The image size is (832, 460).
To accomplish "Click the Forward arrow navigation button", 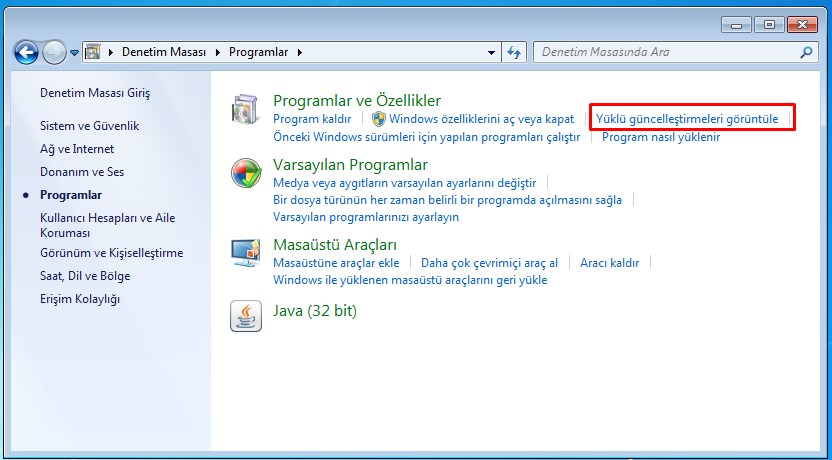I will tap(54, 52).
